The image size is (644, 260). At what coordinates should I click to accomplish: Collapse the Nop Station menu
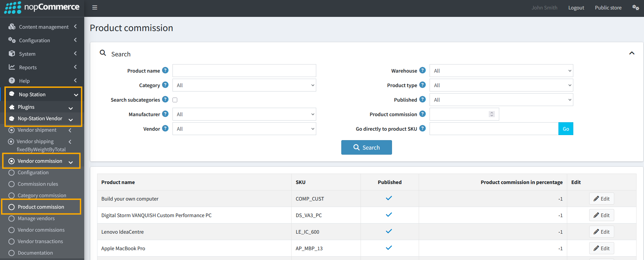(76, 95)
